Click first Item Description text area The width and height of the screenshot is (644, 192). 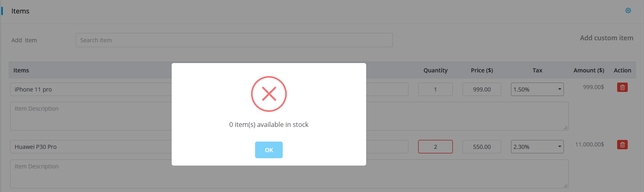(x=289, y=116)
